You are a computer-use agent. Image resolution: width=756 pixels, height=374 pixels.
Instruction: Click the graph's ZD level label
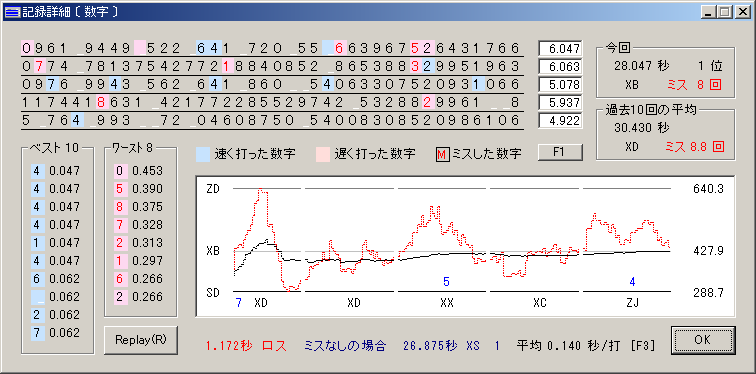[213, 189]
